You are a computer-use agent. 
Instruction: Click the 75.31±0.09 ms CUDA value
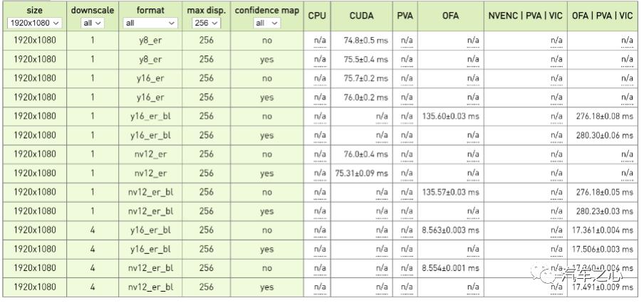click(x=361, y=173)
